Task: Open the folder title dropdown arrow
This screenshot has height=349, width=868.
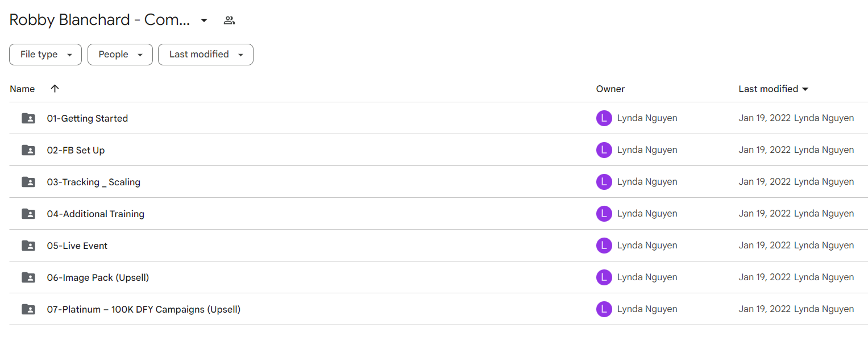Action: (204, 20)
